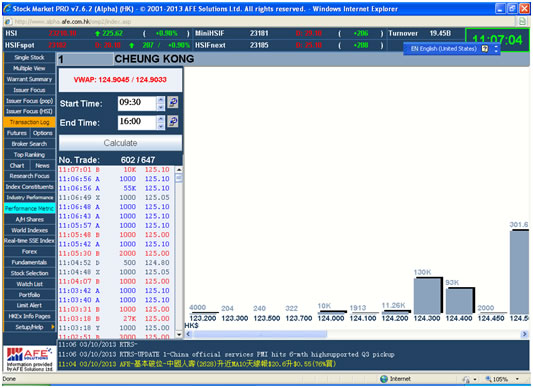This screenshot has height=388, width=533.
Task: Open the Futures section
Action: coord(17,133)
